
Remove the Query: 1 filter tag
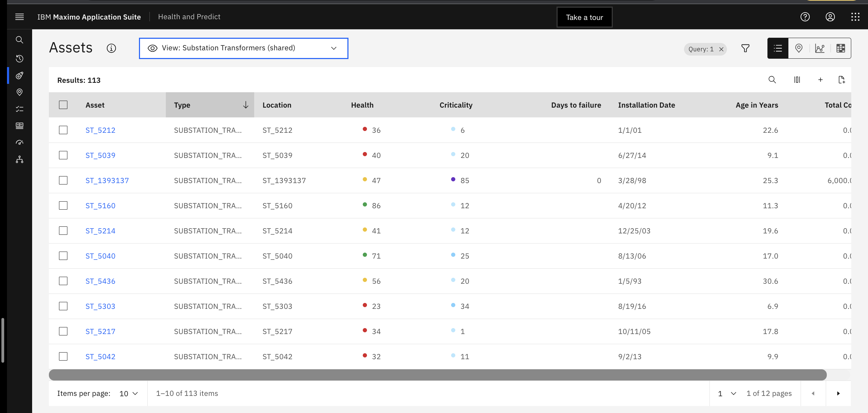(x=721, y=49)
